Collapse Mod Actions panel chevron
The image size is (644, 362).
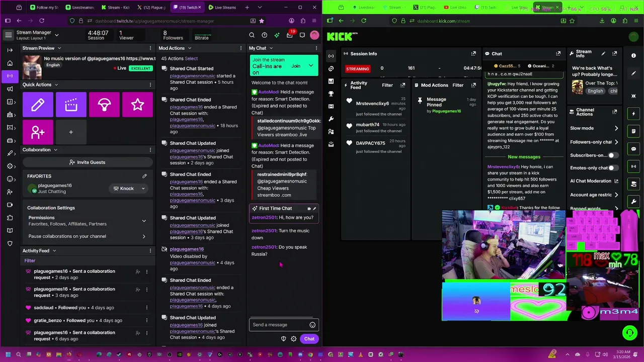click(189, 48)
